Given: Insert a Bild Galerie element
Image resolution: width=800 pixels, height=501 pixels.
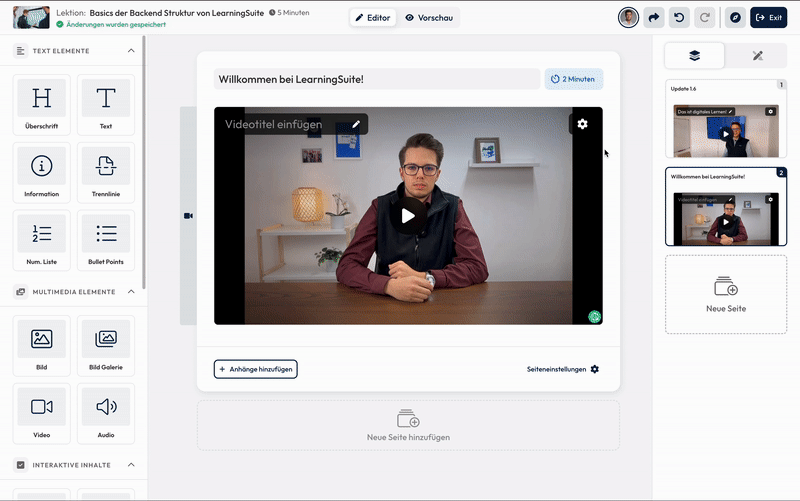Looking at the screenshot, I should (x=106, y=346).
